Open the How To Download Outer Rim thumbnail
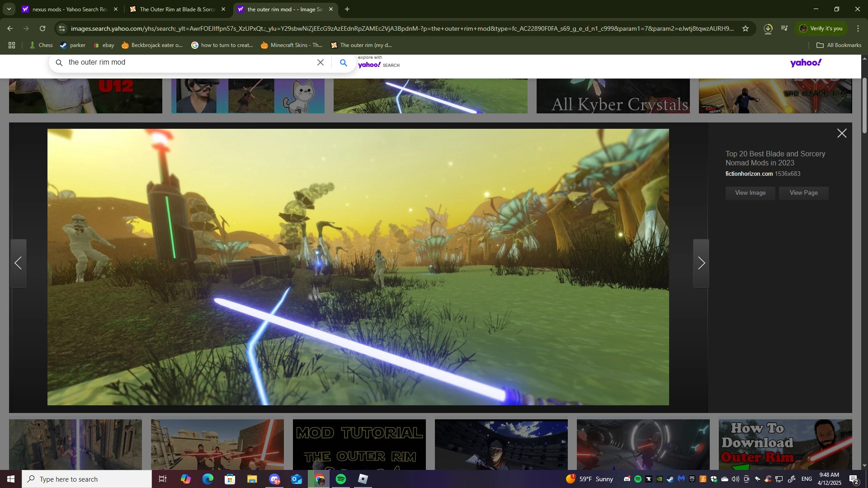Viewport: 868px width, 488px height. pyautogui.click(x=785, y=445)
